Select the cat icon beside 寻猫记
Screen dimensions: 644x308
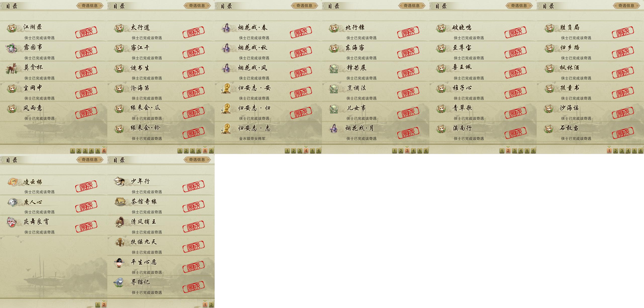119,282
